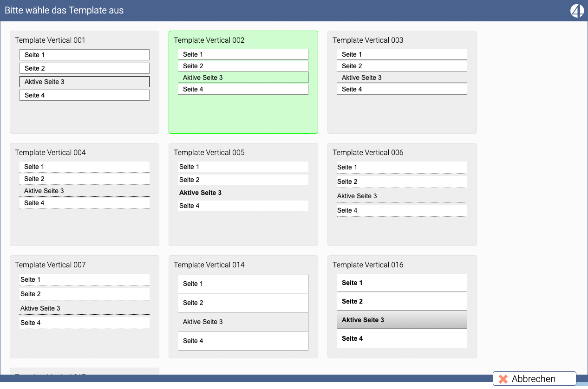Click Aktive Seite 3 in Template Vertical 004

(85, 191)
